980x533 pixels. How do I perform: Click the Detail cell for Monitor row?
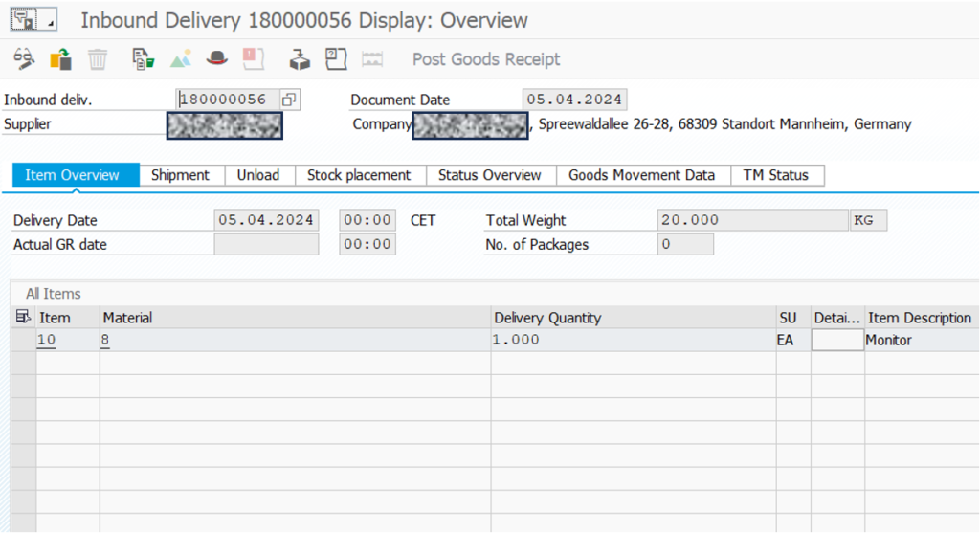[x=836, y=340]
